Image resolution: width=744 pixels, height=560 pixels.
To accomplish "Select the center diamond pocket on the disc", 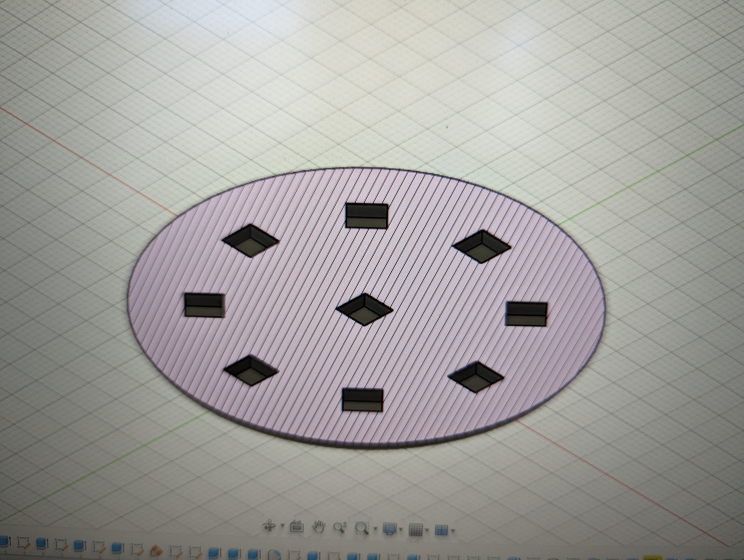I will pyautogui.click(x=364, y=310).
